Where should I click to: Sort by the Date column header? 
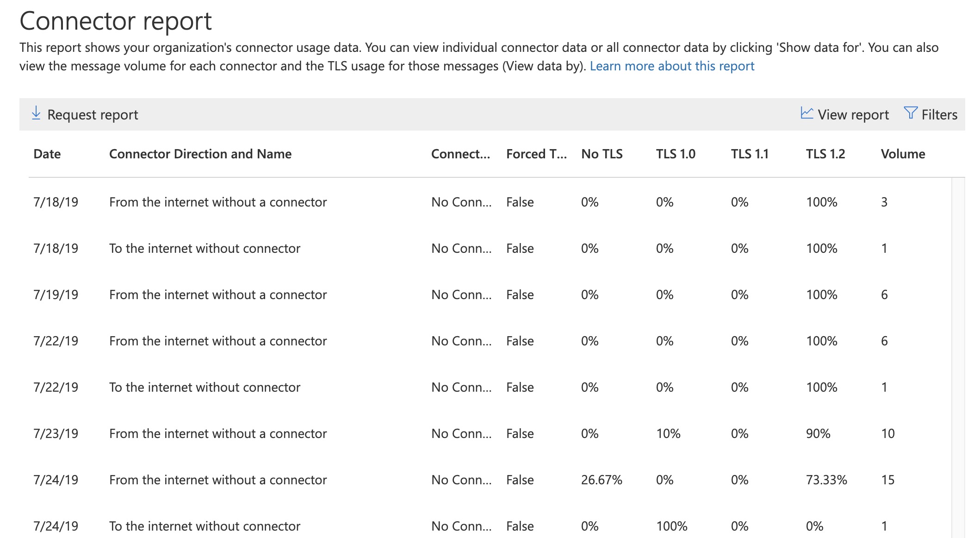click(47, 154)
